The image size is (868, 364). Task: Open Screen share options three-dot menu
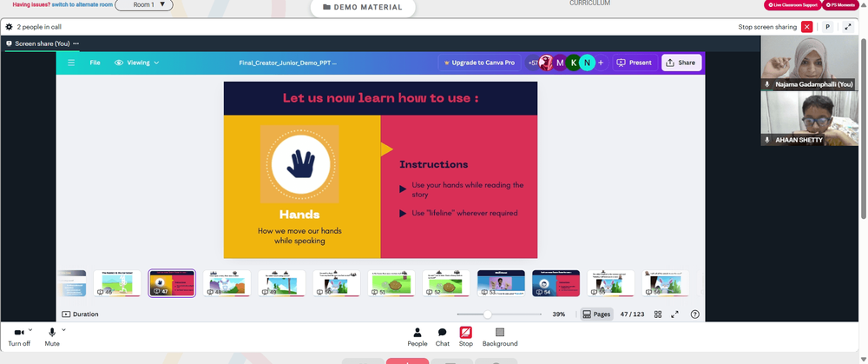pos(76,43)
